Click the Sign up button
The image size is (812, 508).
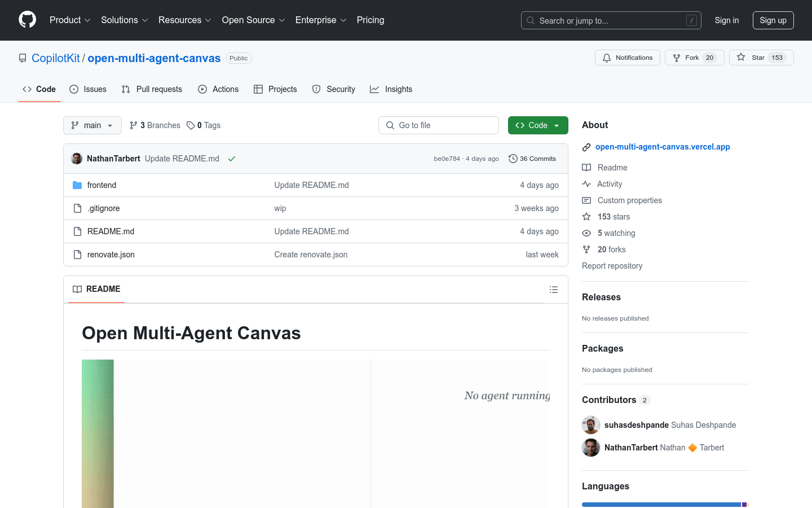[x=773, y=20]
